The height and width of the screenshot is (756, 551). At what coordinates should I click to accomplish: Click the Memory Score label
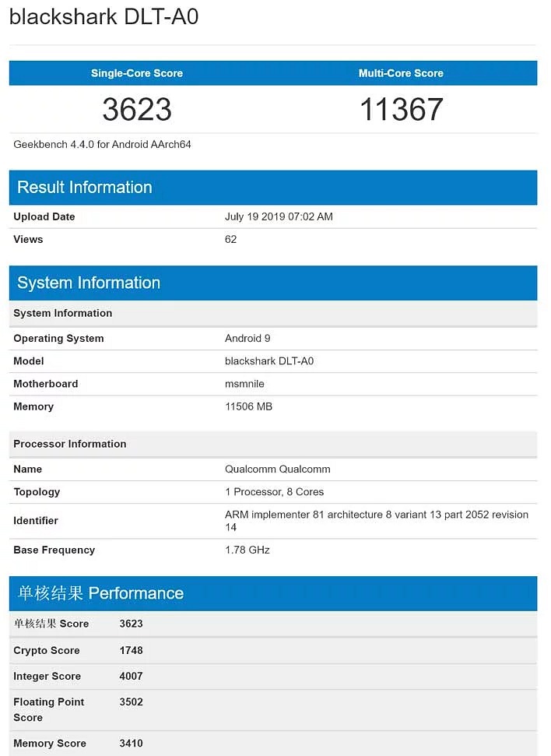click(50, 744)
